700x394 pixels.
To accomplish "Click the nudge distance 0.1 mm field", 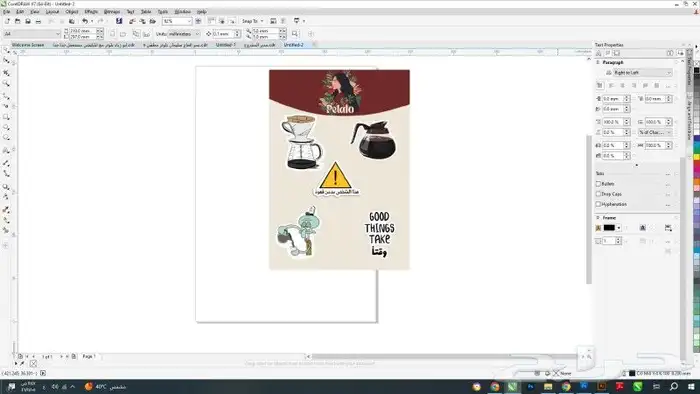I will pyautogui.click(x=222, y=34).
